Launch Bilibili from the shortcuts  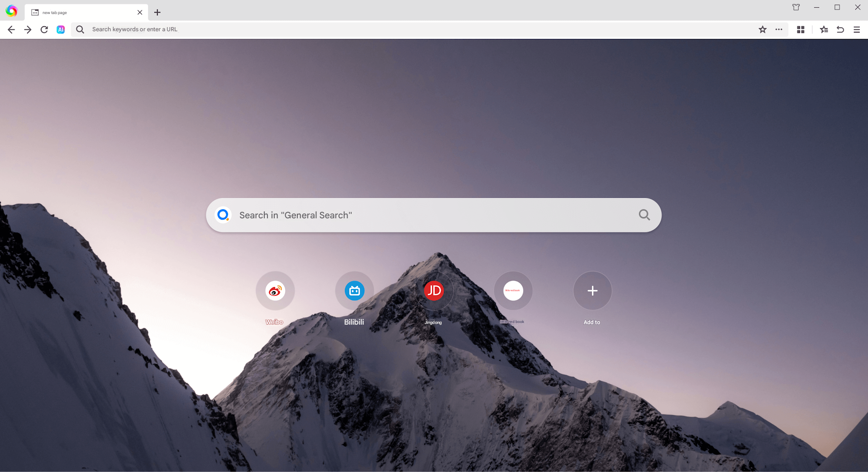pyautogui.click(x=354, y=291)
